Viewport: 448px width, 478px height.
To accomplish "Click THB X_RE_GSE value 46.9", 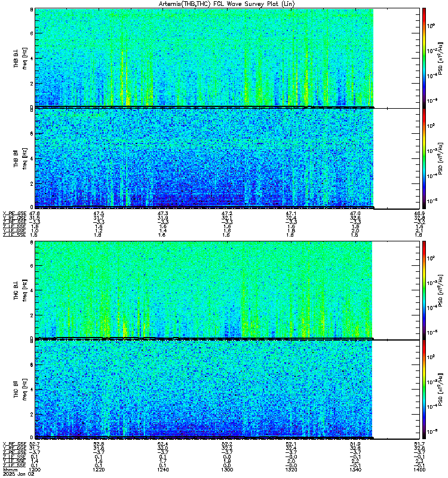I will 419,213.
